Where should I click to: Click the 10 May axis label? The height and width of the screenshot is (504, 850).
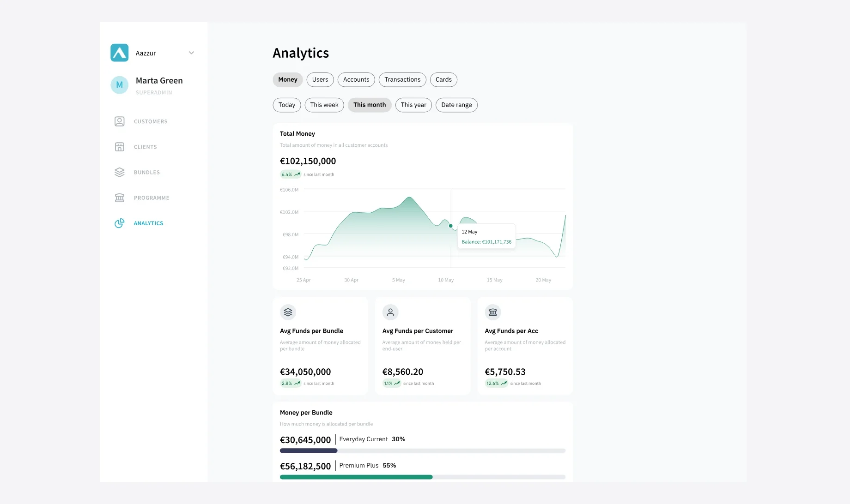coord(446,280)
